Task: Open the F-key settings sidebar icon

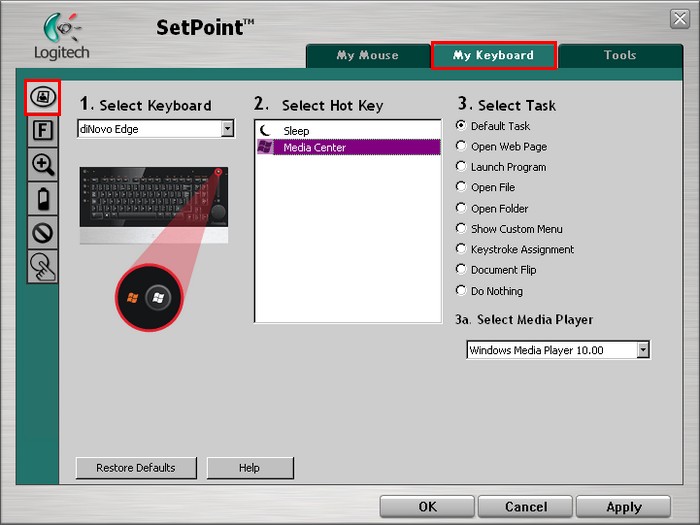Action: coord(43,131)
